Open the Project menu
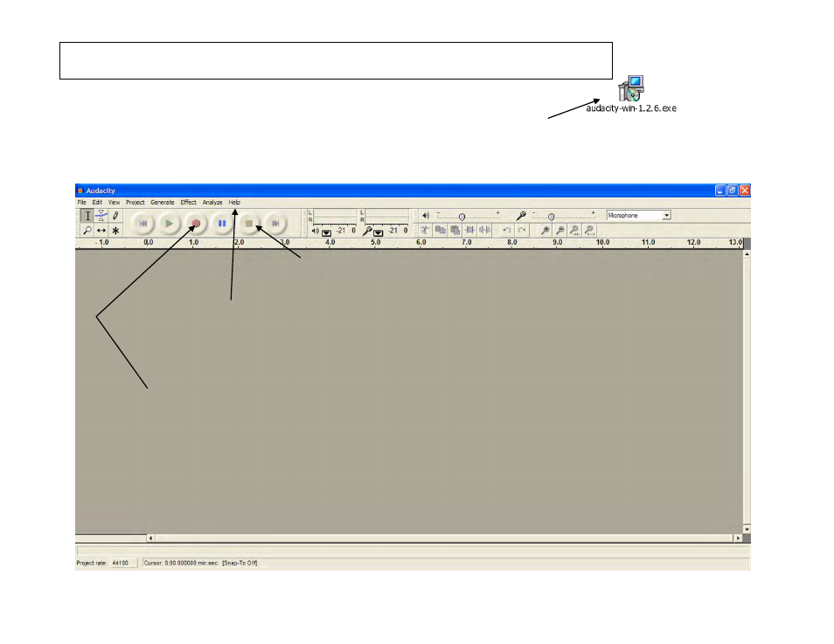Viewport: 834px width, 644px height. tap(136, 203)
